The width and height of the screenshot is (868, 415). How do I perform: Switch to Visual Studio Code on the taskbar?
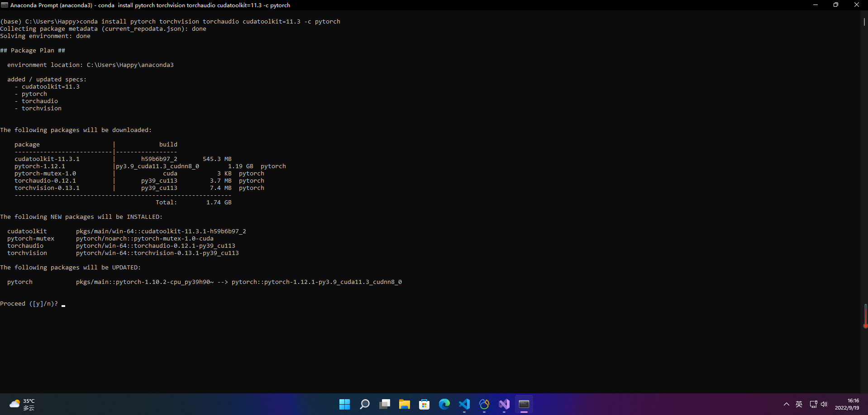(464, 404)
